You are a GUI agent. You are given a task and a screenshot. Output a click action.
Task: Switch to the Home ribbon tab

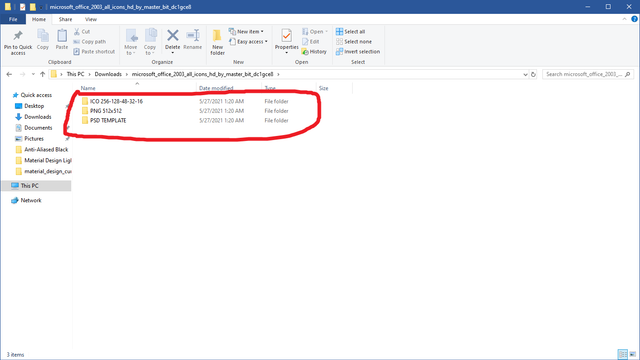pyautogui.click(x=39, y=19)
